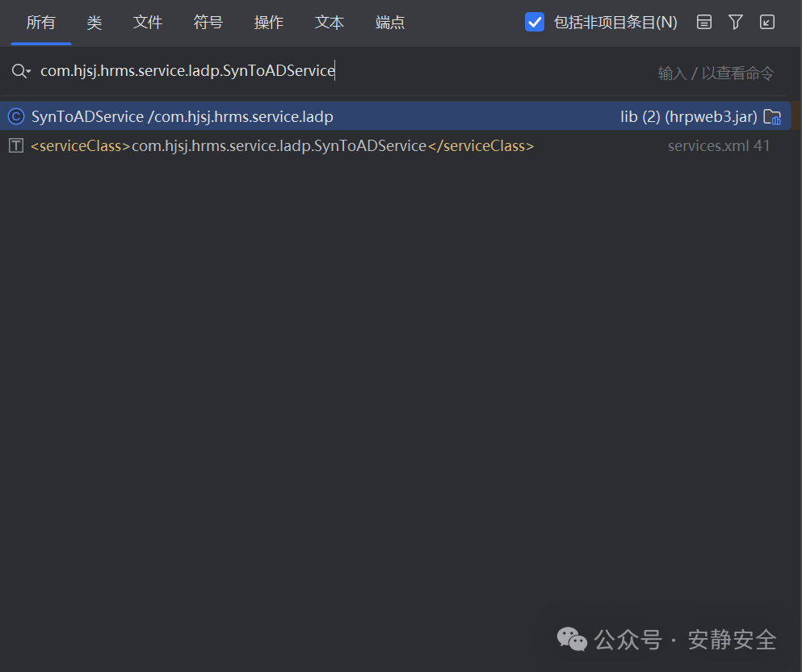802x672 pixels.
Task: Switch to the 类 tab
Action: (94, 22)
